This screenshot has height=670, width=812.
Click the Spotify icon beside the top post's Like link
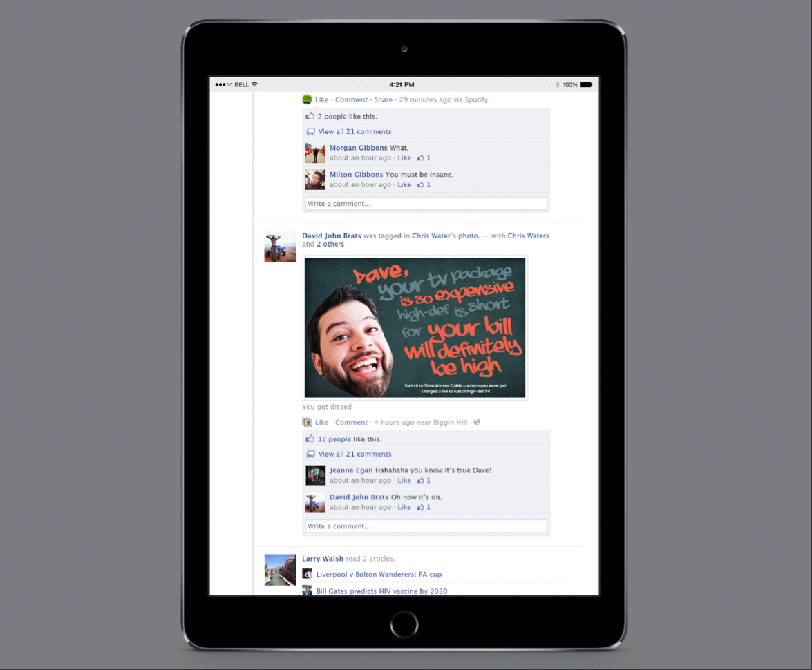click(x=307, y=99)
